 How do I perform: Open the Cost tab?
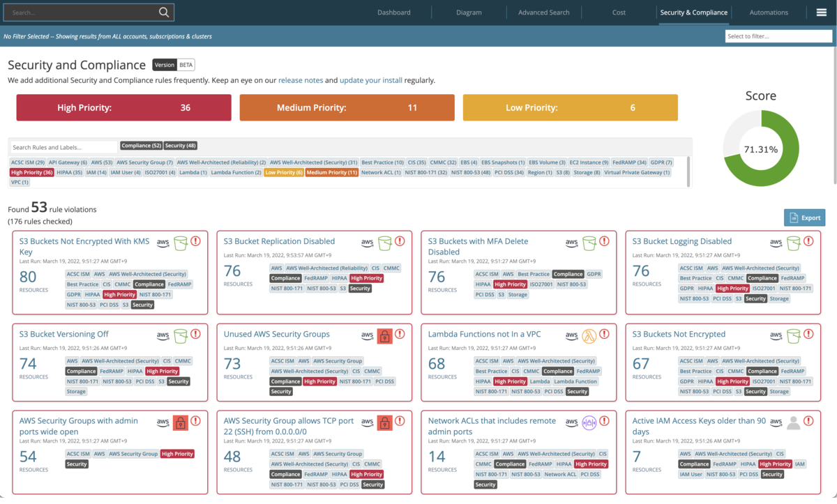pos(619,13)
